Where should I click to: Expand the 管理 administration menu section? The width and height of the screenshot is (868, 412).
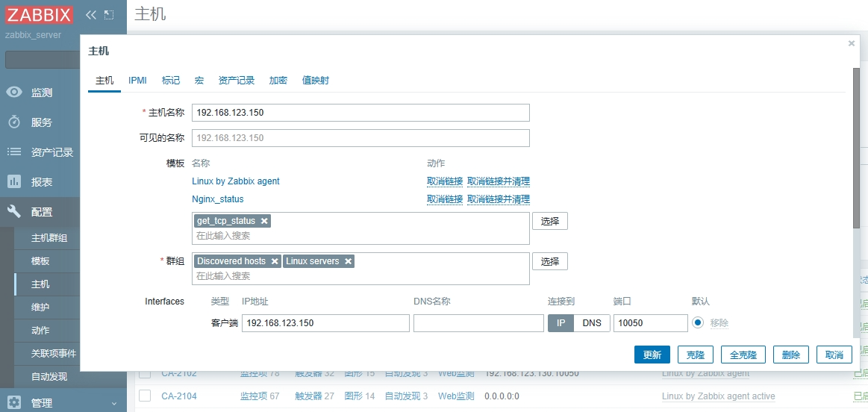(x=63, y=403)
